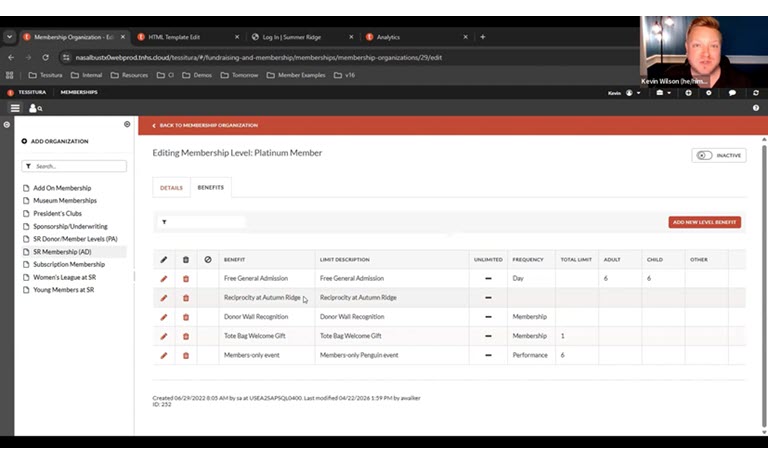Edit the Free General Admission benefit row
Viewport: 768px width, 465px height.
pos(164,279)
